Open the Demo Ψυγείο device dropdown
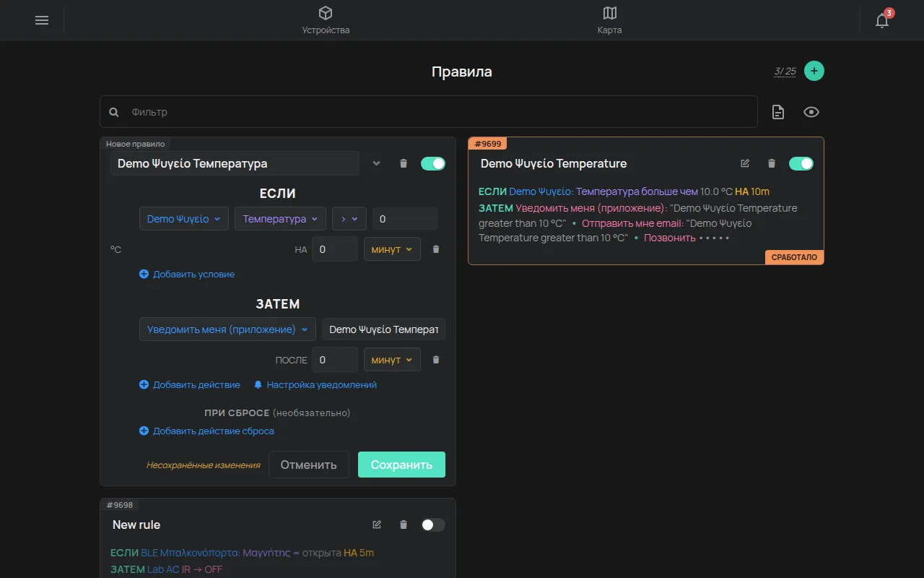This screenshot has width=924, height=578. click(184, 219)
